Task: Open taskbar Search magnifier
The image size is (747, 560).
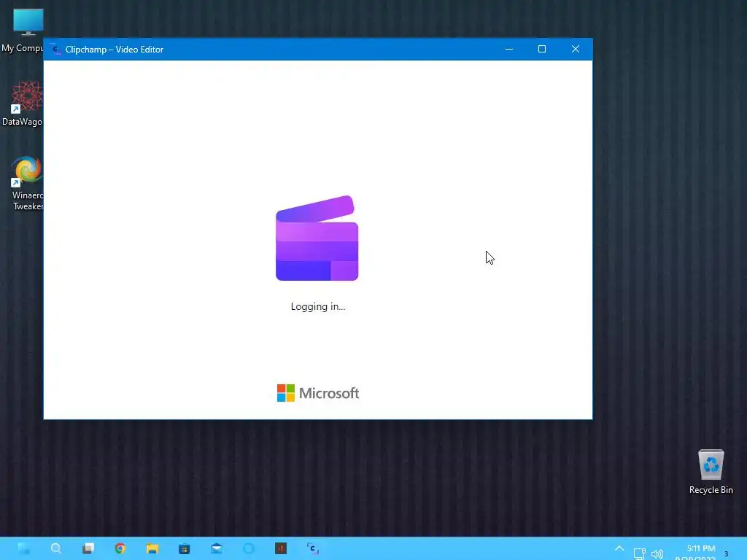Action: click(55, 548)
